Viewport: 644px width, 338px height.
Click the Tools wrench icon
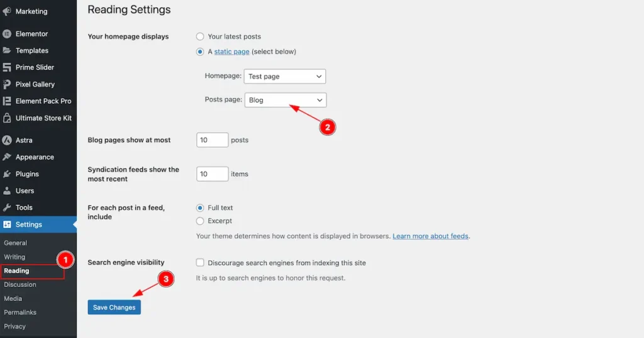(7, 207)
